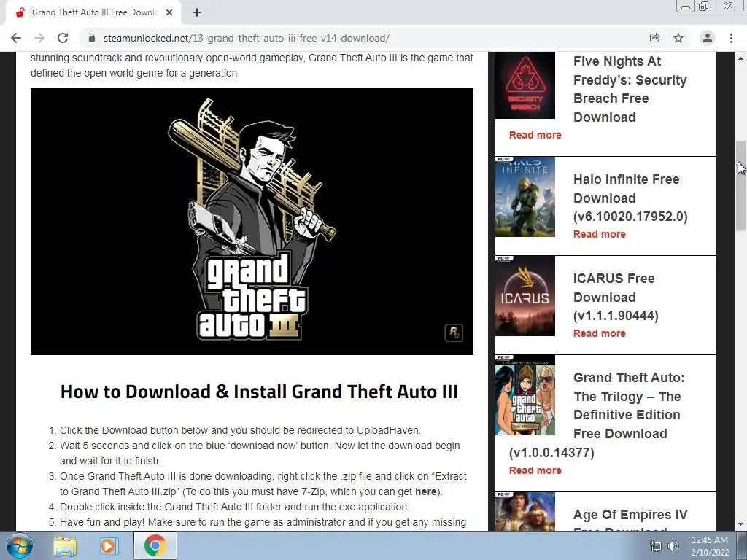Open the share page icon in address bar
This screenshot has height=560, width=747.
click(655, 38)
